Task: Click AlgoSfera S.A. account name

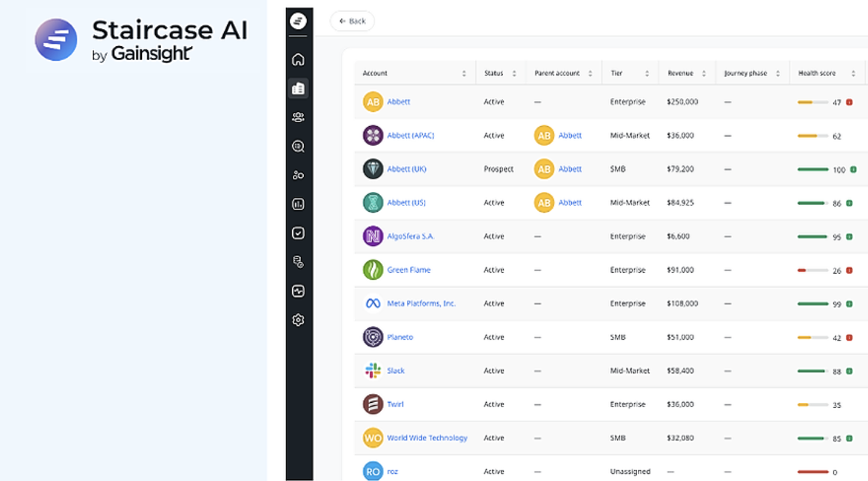Action: (x=409, y=236)
